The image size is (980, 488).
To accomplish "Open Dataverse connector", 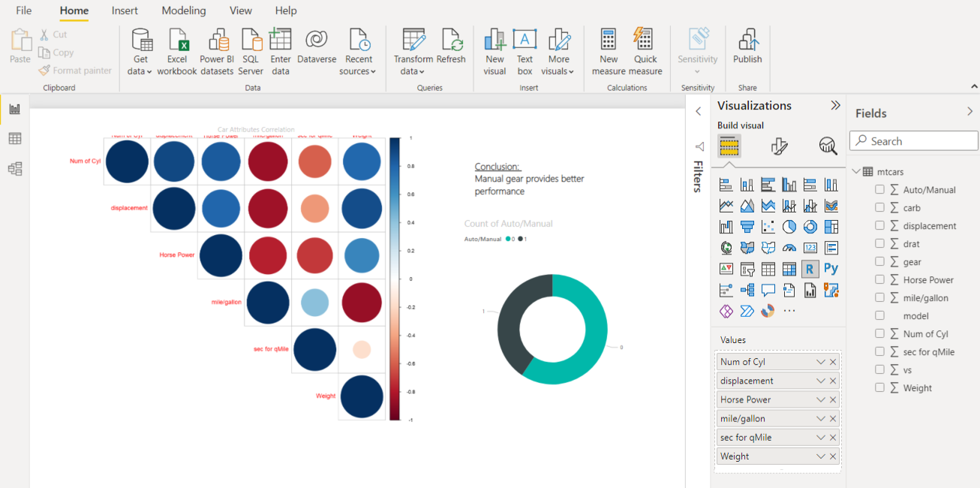I will click(x=317, y=47).
